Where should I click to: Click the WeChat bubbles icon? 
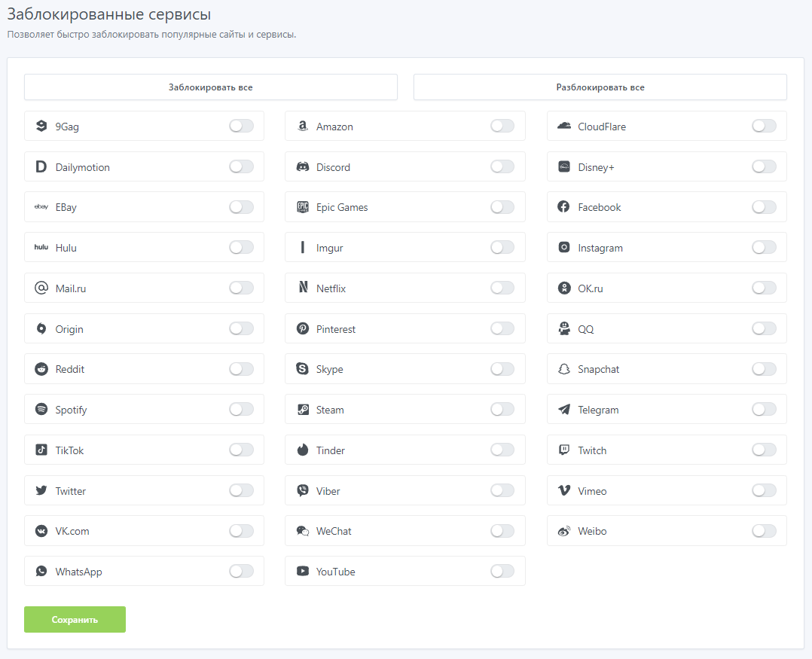(303, 531)
